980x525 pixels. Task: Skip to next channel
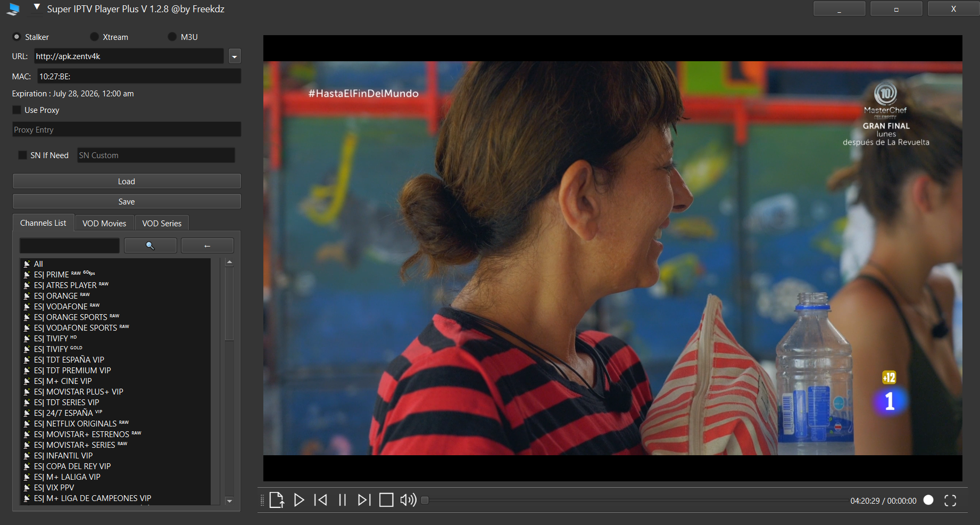pos(364,500)
